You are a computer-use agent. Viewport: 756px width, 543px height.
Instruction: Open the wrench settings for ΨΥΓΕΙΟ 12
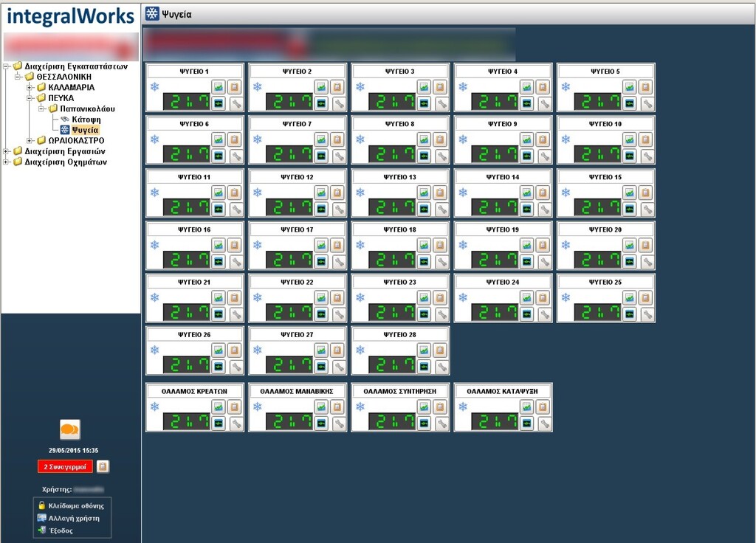pos(338,210)
